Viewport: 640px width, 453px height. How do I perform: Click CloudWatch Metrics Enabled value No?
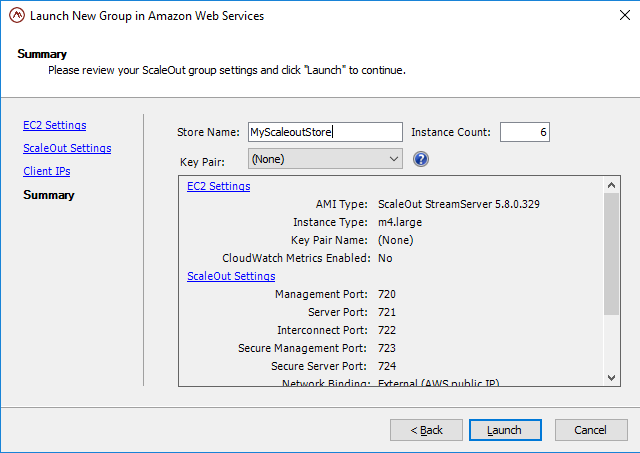tap(385, 258)
